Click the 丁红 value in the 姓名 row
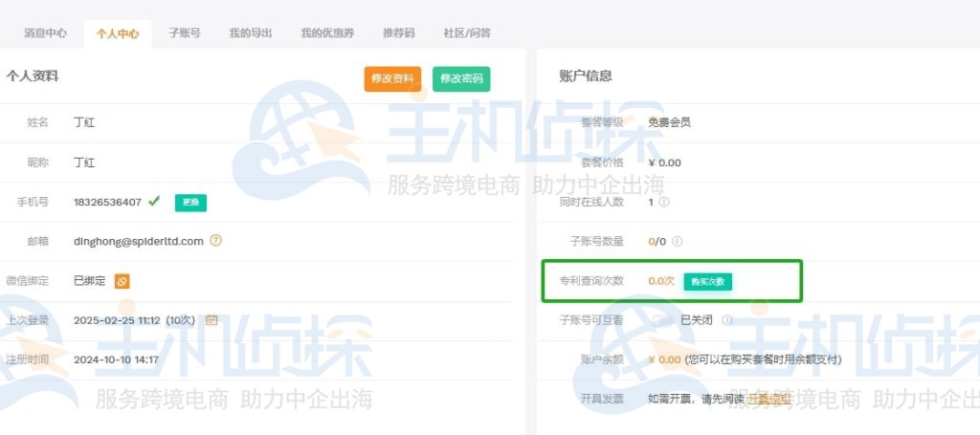980x435 pixels. [x=84, y=123]
